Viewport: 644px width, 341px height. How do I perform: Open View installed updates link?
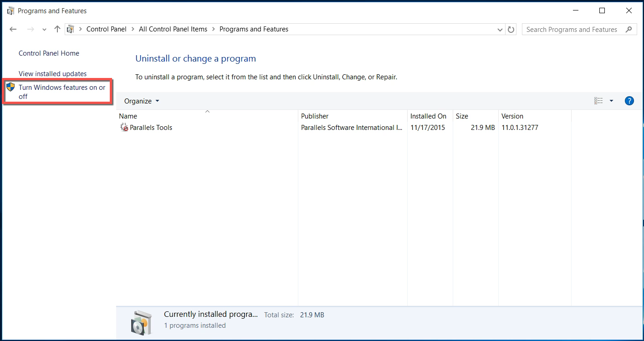[x=52, y=73]
